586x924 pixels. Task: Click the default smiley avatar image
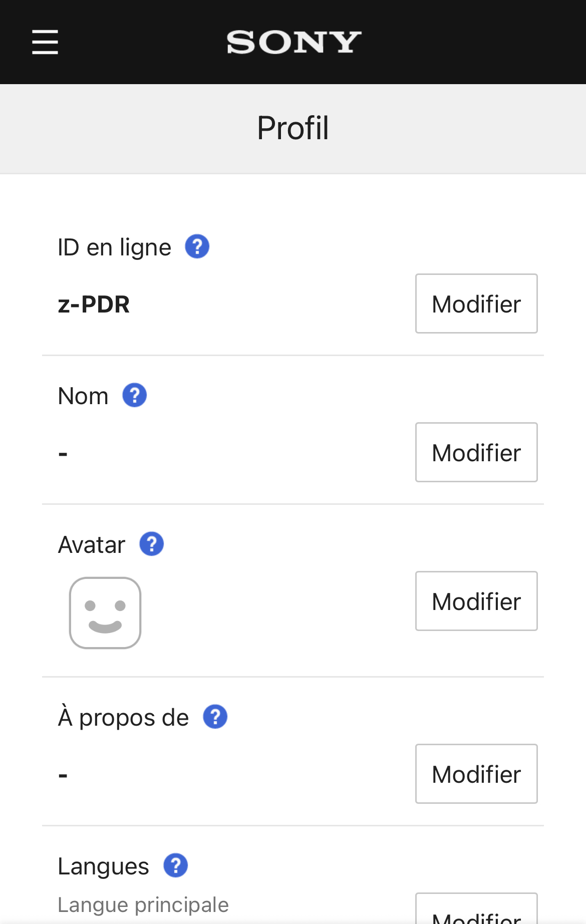105,612
